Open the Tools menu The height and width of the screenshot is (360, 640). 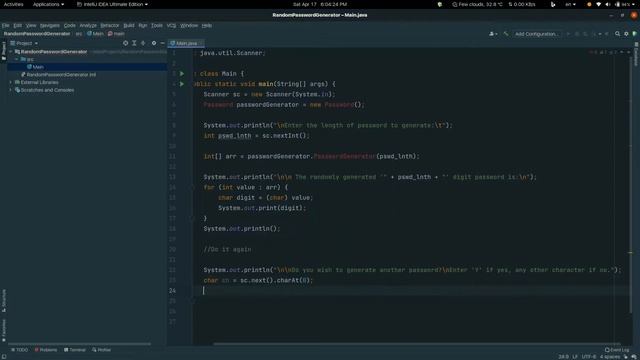point(157,25)
